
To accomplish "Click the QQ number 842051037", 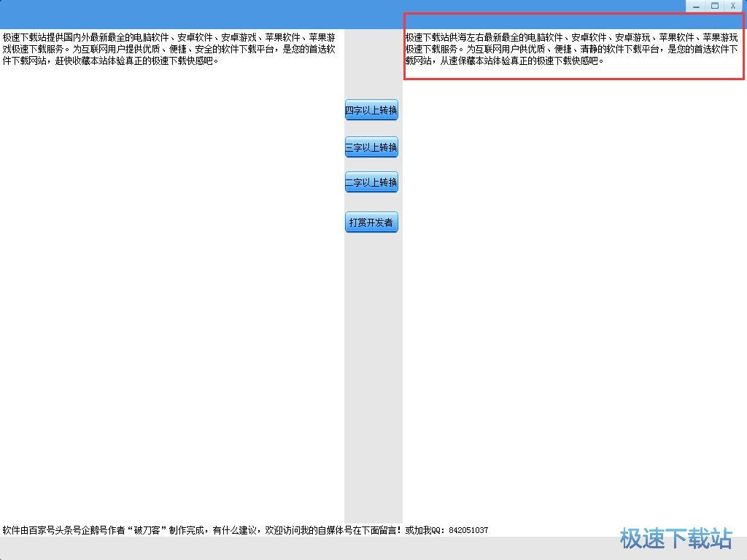I will coord(468,530).
